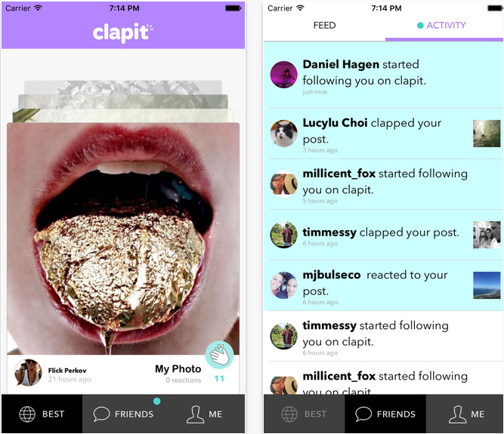504x434 pixels.
Task: Switch to the ACTIVITY tab
Action: pos(444,26)
